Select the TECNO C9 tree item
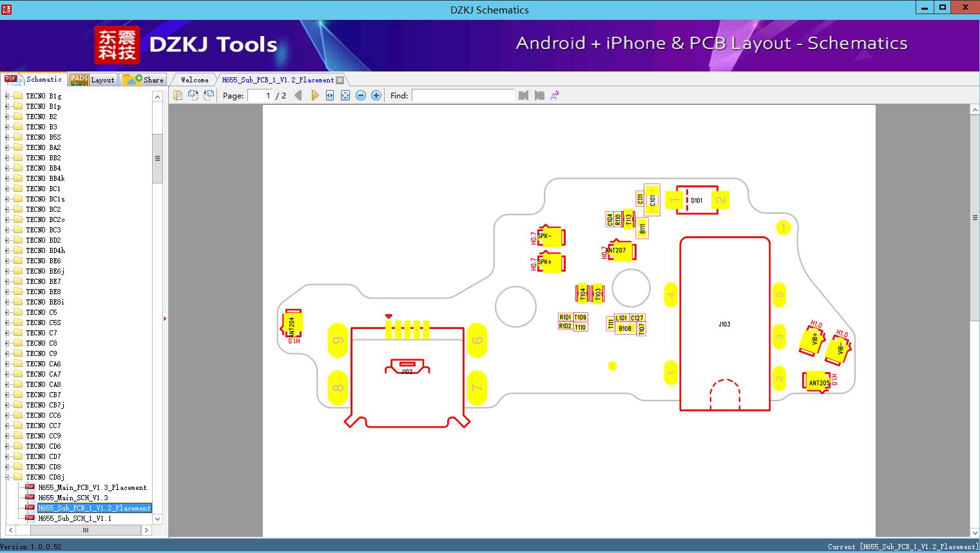The image size is (980, 553). tap(41, 353)
